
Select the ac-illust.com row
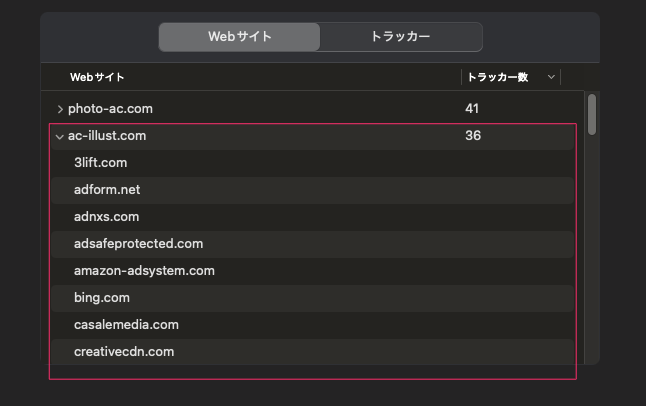312,136
